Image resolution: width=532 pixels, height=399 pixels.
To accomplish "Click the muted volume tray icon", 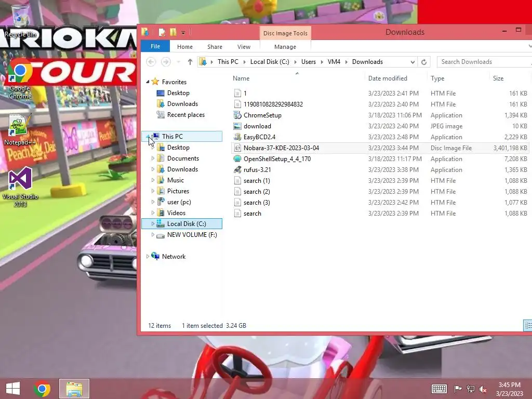I will (x=483, y=389).
